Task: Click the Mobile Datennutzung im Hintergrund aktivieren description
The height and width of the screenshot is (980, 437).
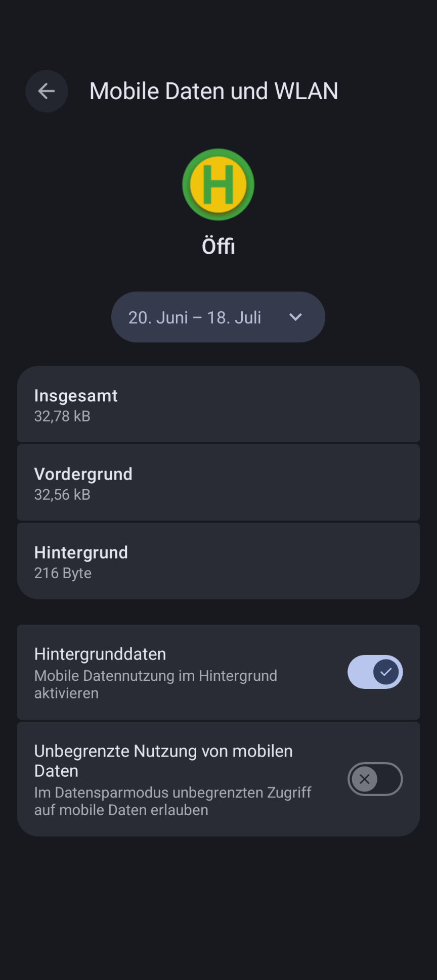Action: [x=156, y=684]
